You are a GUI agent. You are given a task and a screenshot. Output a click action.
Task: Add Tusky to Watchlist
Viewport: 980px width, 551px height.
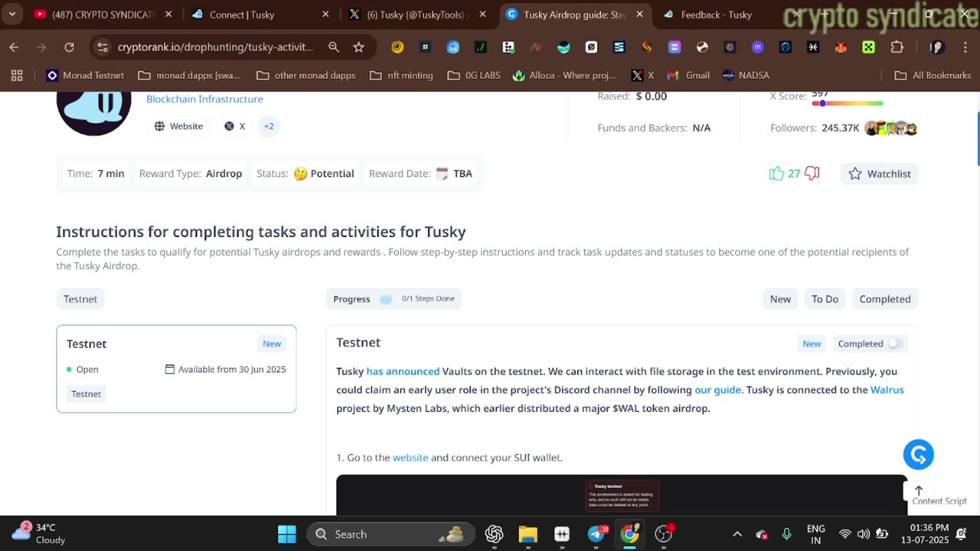click(880, 174)
